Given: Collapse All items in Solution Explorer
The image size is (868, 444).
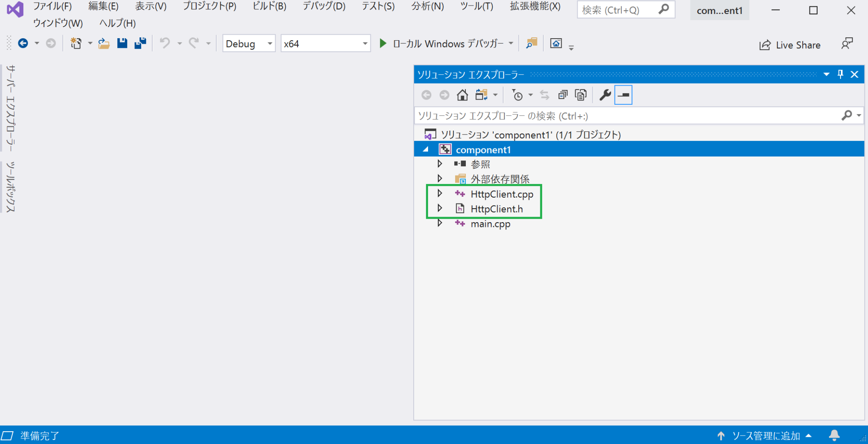Looking at the screenshot, I should [x=562, y=95].
